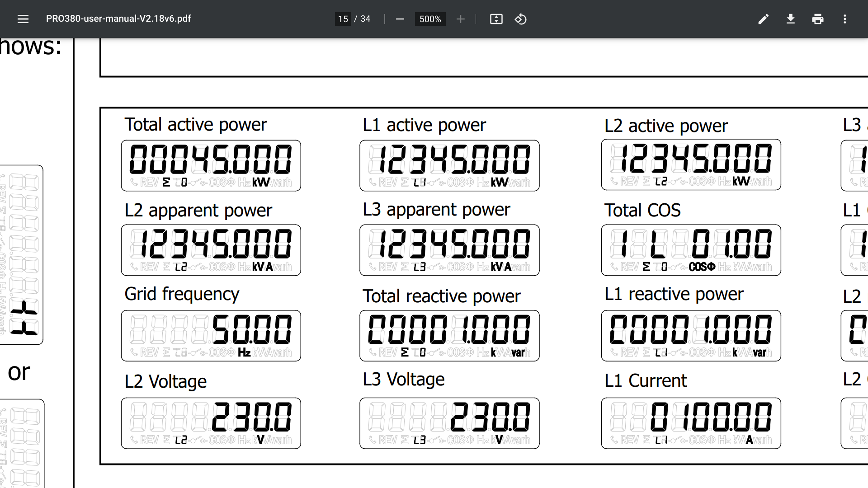This screenshot has width=868, height=488.
Task: Click the L2 apparent power heading
Action: (198, 211)
